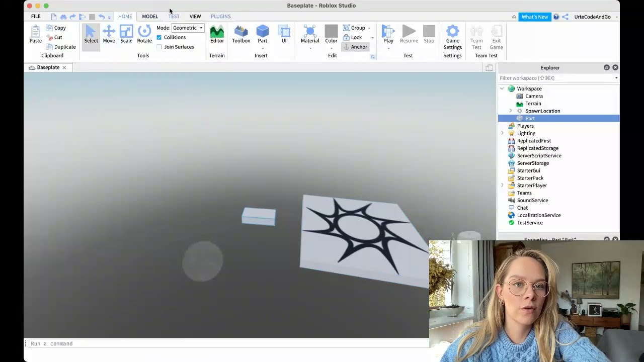The image size is (644, 362).
Task: Start Play test
Action: (x=388, y=33)
